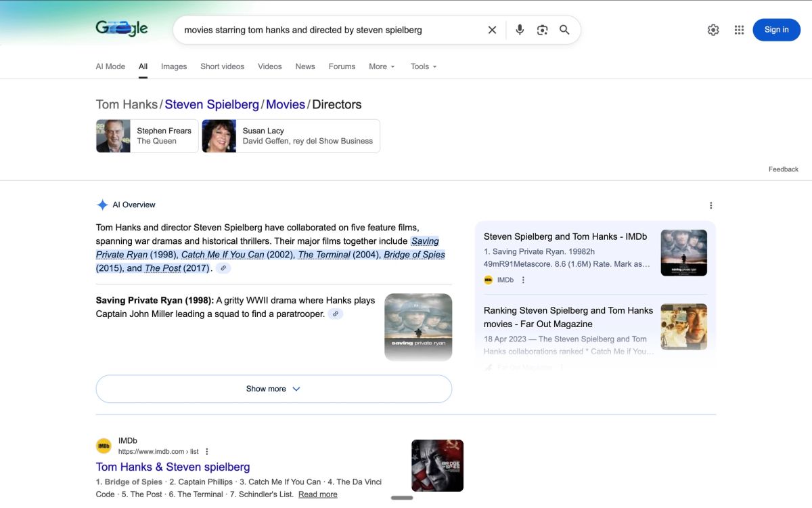Click Read more in IMDb result snippet
This screenshot has width=812, height=508.
[x=317, y=494]
